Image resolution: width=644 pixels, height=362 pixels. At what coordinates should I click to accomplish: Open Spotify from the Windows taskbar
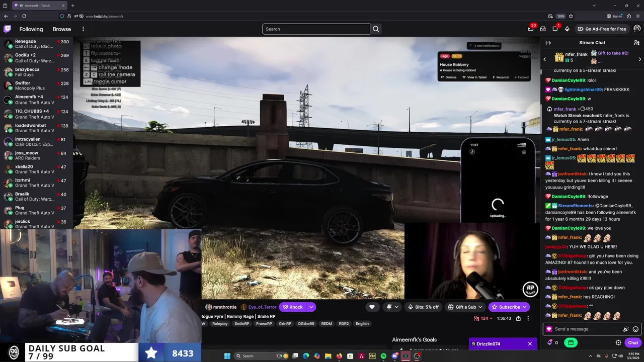click(x=383, y=356)
